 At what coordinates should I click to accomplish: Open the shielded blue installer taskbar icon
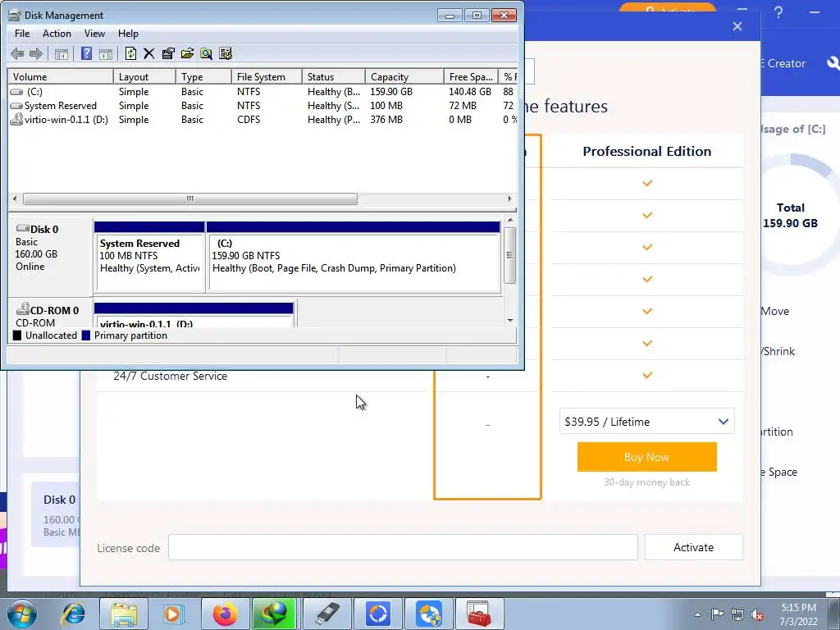coord(429,614)
